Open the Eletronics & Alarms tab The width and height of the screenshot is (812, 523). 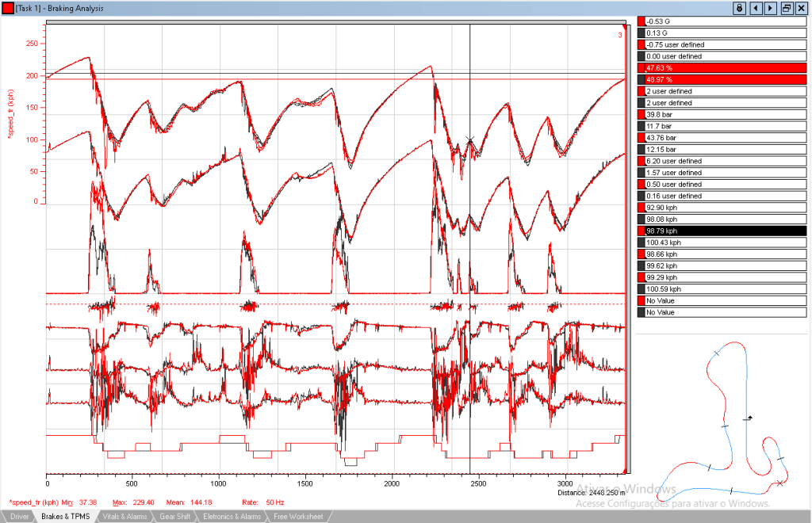[232, 517]
